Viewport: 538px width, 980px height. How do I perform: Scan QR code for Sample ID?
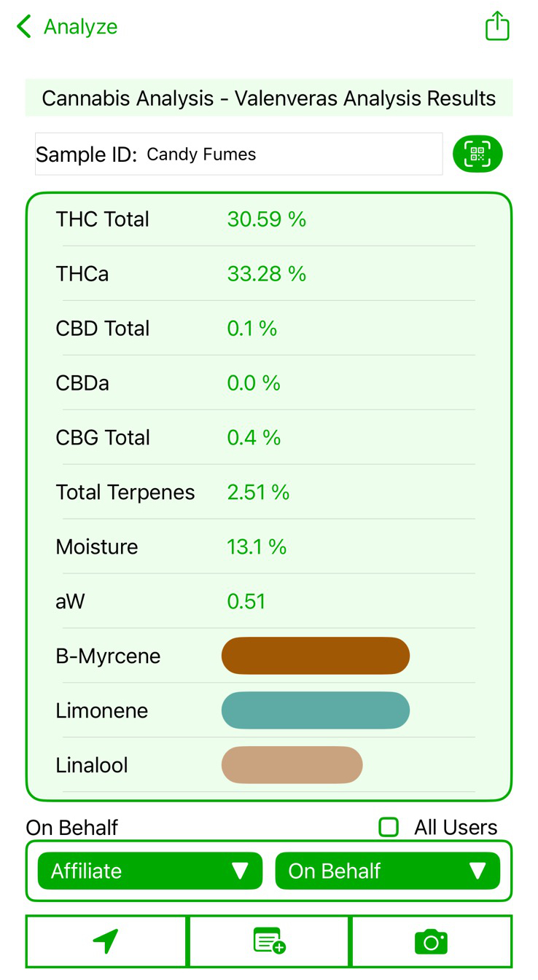pyautogui.click(x=477, y=154)
